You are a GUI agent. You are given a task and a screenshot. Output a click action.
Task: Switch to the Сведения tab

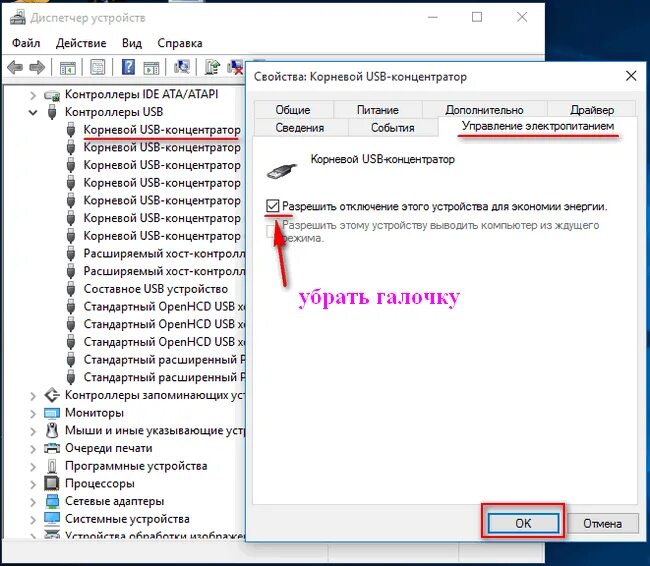(x=300, y=127)
